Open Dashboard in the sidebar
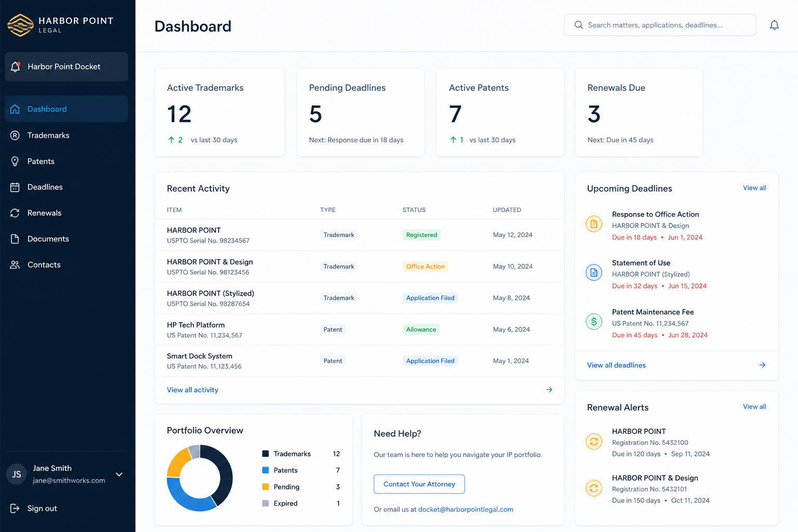 pos(66,109)
